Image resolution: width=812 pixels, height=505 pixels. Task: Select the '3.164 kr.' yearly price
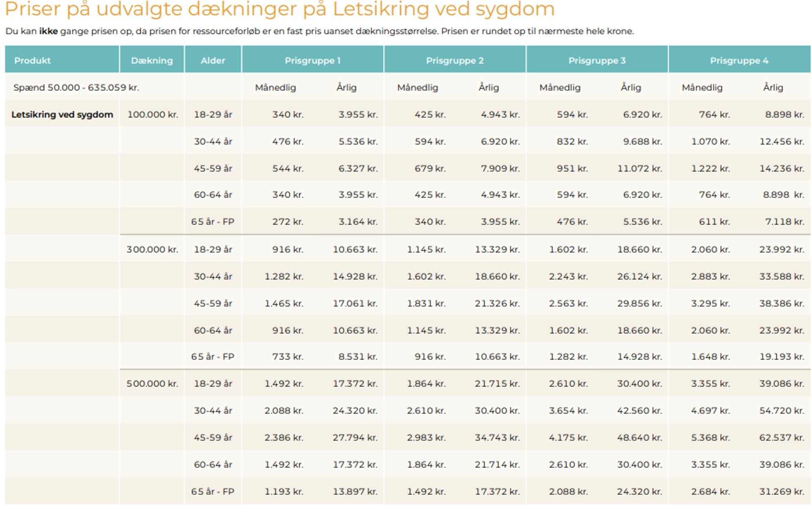[x=358, y=221]
